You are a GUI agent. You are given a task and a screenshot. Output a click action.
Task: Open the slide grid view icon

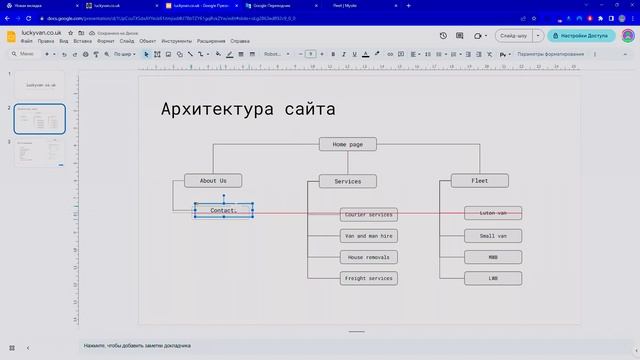pos(12,348)
